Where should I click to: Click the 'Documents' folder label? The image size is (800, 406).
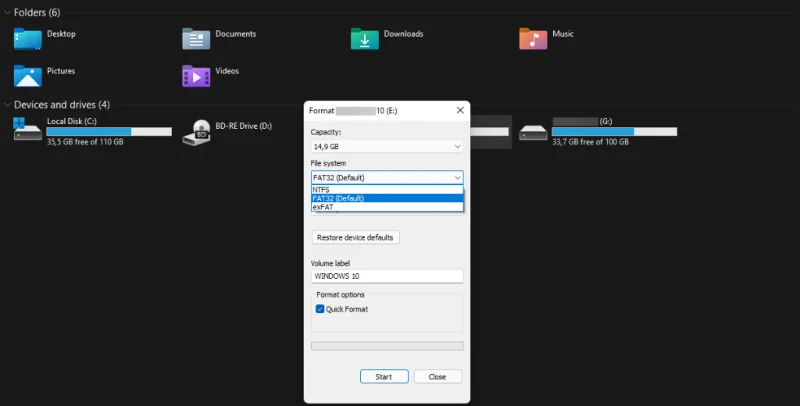tap(236, 34)
